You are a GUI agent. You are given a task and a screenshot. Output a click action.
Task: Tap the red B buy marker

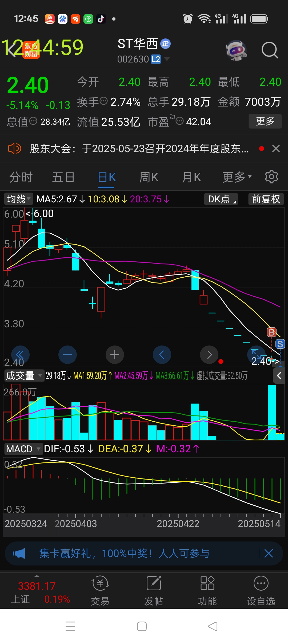click(272, 332)
